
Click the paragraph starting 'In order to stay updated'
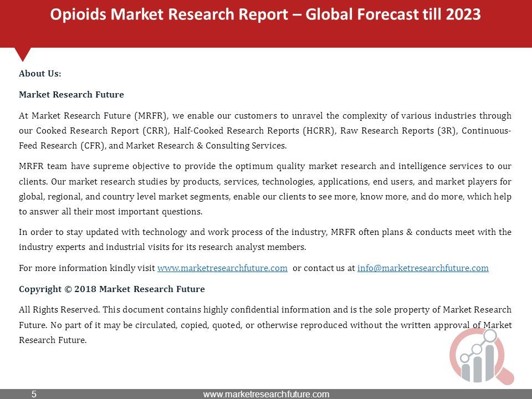pos(265,239)
